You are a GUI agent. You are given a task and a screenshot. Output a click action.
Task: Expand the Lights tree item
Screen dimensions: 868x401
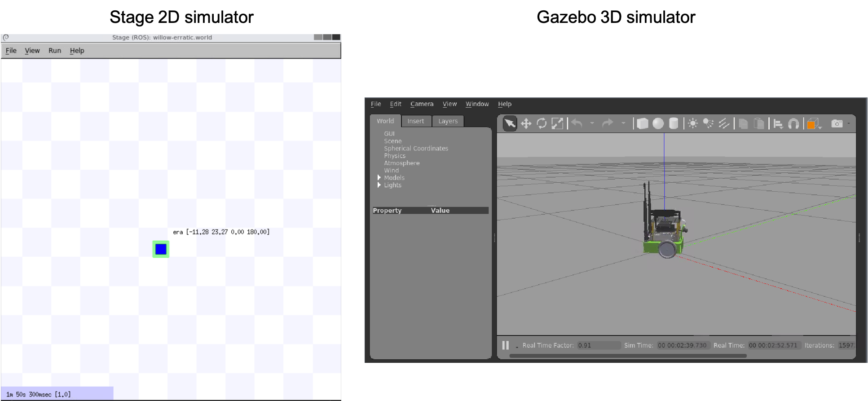[x=379, y=185]
